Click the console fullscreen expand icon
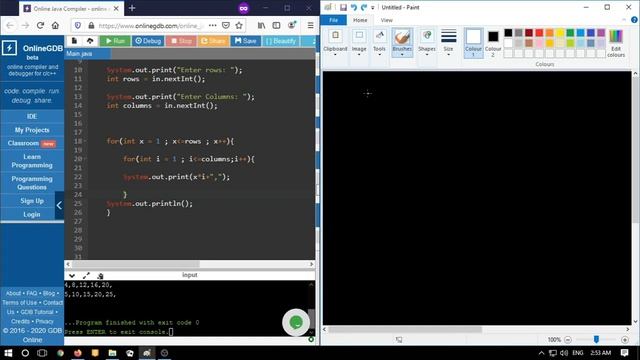 (x=86, y=276)
